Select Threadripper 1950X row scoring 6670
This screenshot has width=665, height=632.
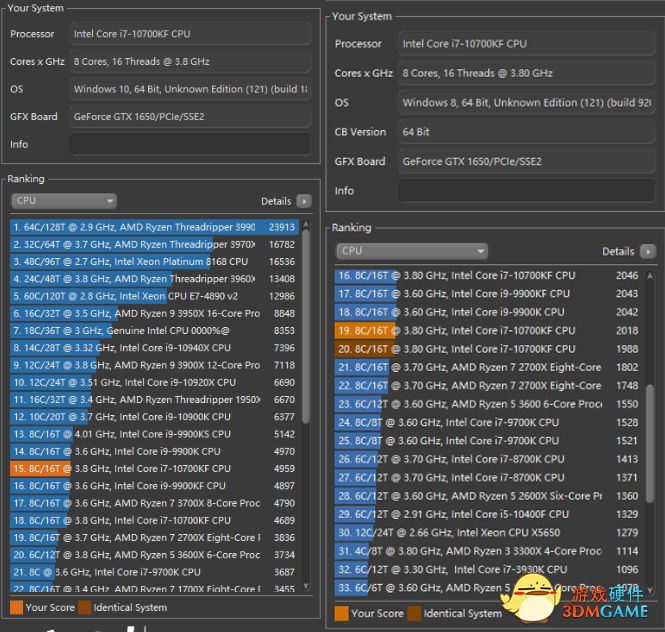click(154, 400)
